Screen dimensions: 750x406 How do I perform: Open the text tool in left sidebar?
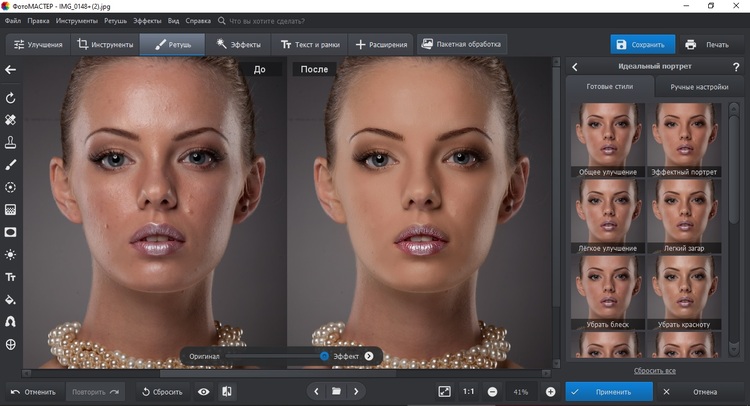point(11,277)
